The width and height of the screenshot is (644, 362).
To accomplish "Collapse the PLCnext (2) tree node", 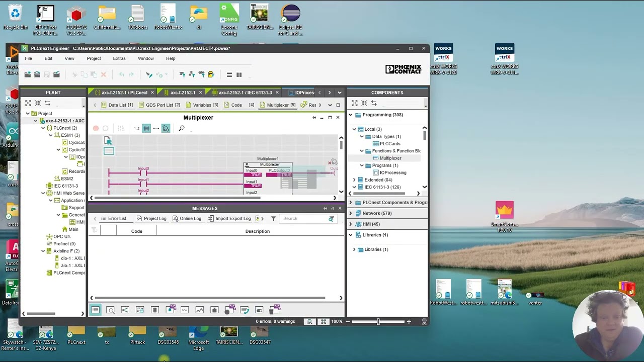I will (43, 128).
